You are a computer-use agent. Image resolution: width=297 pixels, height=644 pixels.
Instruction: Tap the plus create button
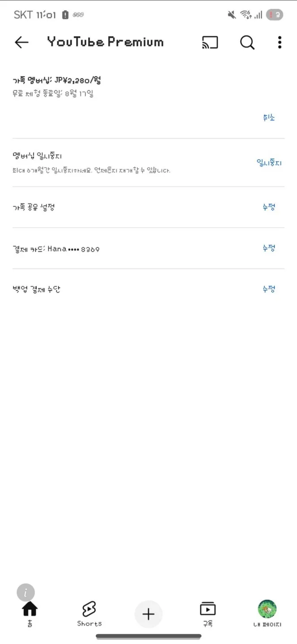pyautogui.click(x=148, y=614)
